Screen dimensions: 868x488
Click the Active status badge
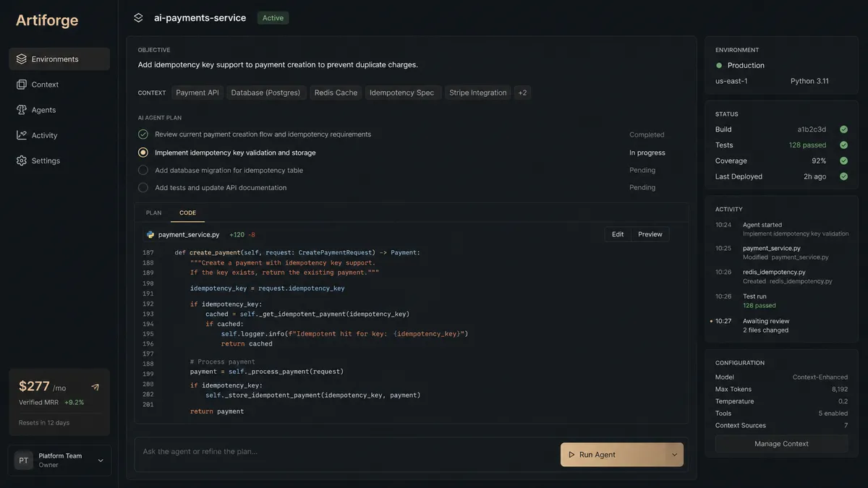(273, 18)
